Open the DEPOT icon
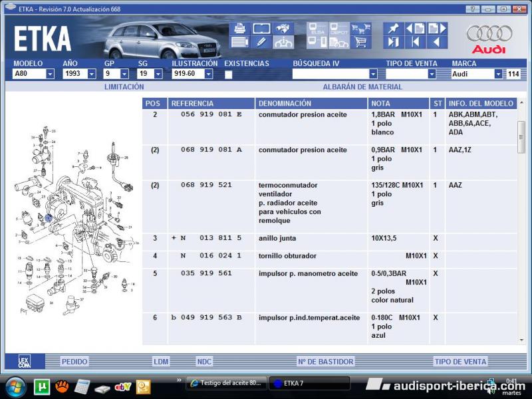Viewport: 532px width, 399px height. click(338, 29)
